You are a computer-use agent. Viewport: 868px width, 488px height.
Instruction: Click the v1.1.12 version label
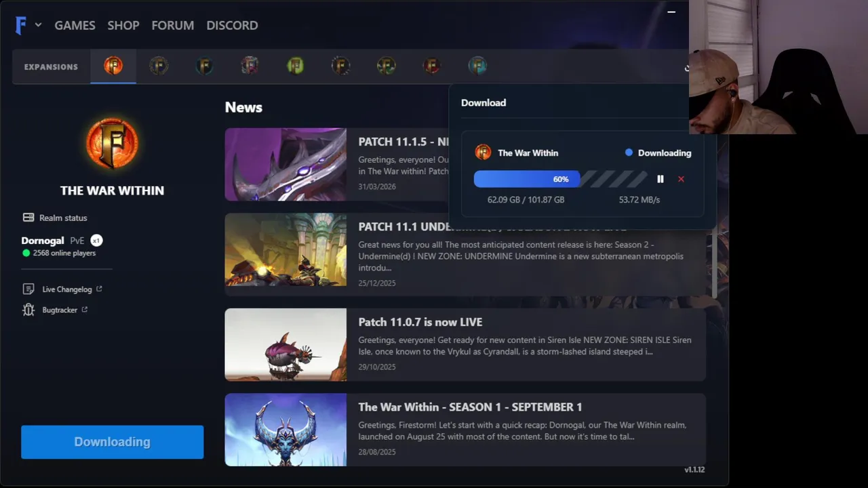694,469
